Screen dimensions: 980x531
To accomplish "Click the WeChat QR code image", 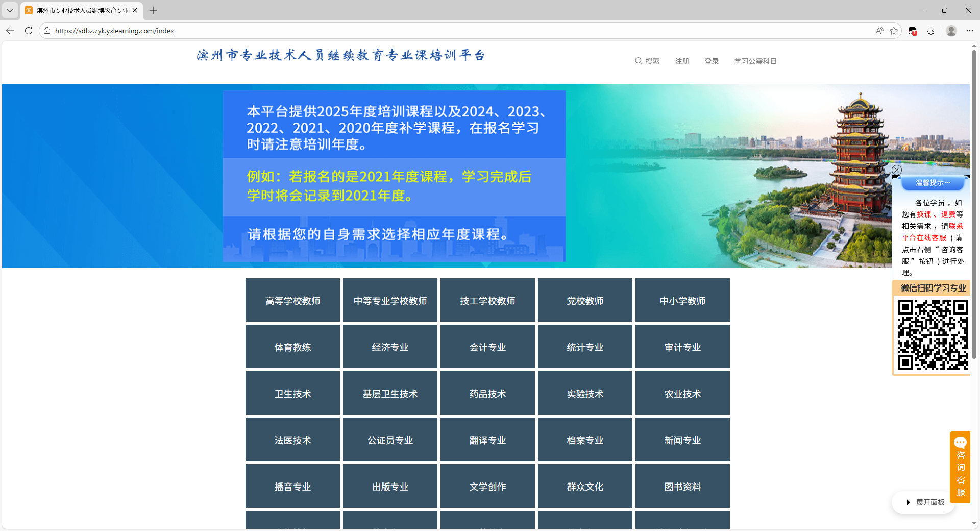I will pos(933,334).
